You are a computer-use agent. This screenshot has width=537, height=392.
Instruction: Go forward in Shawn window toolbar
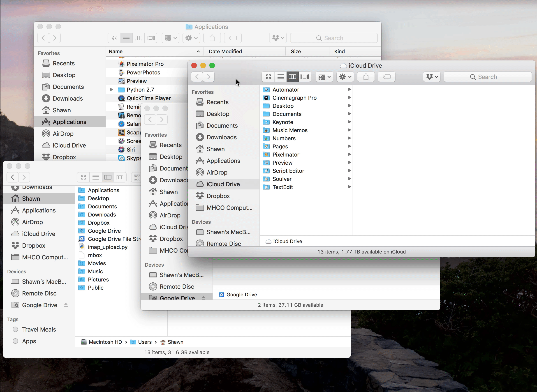pos(24,177)
